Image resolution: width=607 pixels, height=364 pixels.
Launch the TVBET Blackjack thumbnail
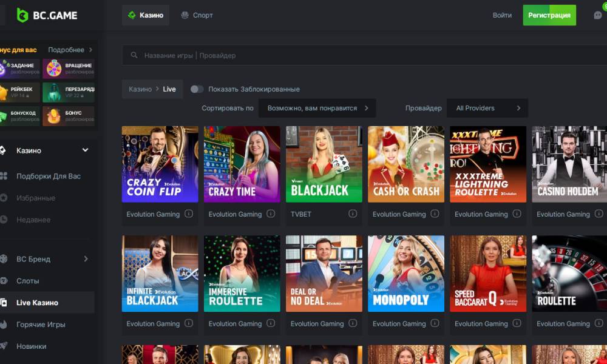(x=324, y=164)
